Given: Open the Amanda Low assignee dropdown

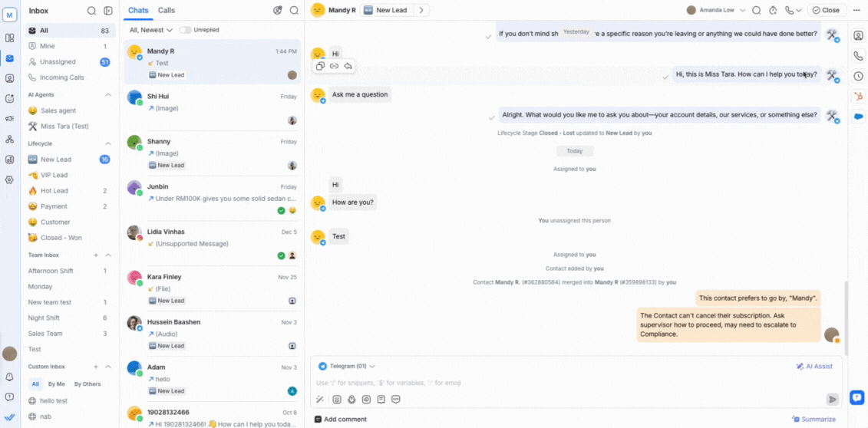Looking at the screenshot, I should point(718,11).
